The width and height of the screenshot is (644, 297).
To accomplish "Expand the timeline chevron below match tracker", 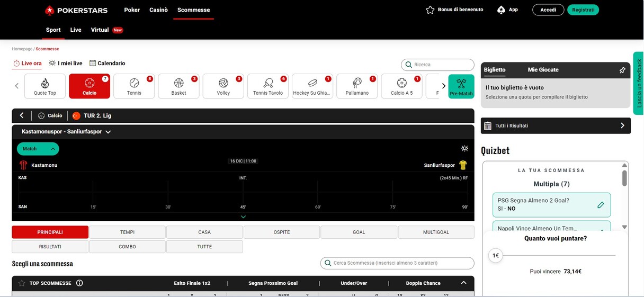I will click(x=243, y=217).
